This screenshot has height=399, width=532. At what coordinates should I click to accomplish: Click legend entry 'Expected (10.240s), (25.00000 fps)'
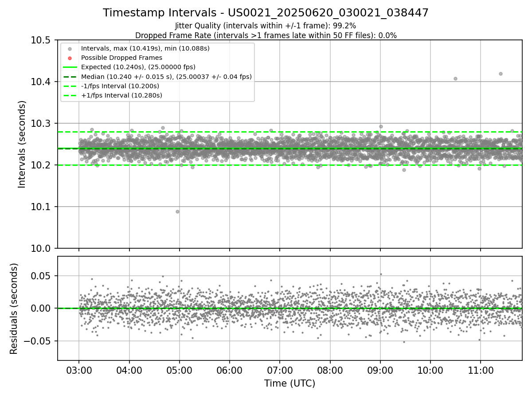pyautogui.click(x=138, y=67)
